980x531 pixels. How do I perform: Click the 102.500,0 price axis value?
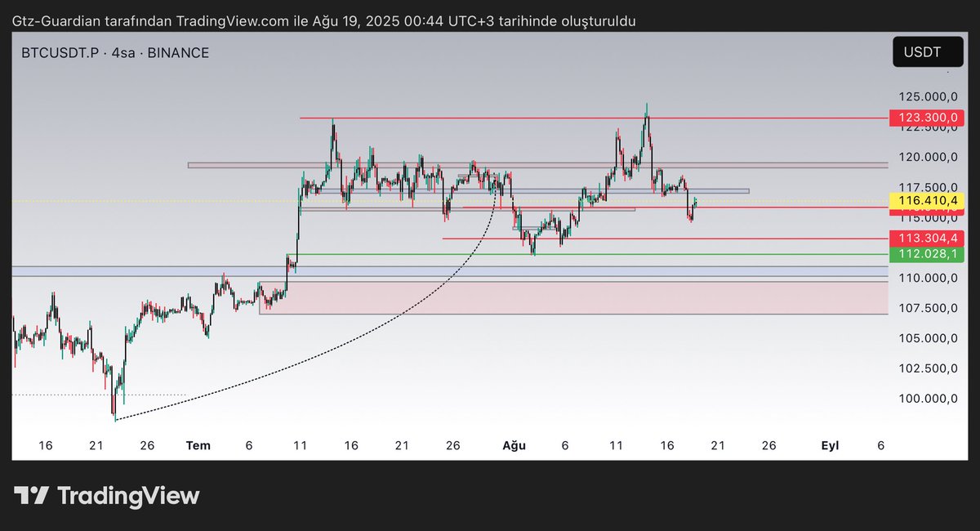click(x=929, y=368)
